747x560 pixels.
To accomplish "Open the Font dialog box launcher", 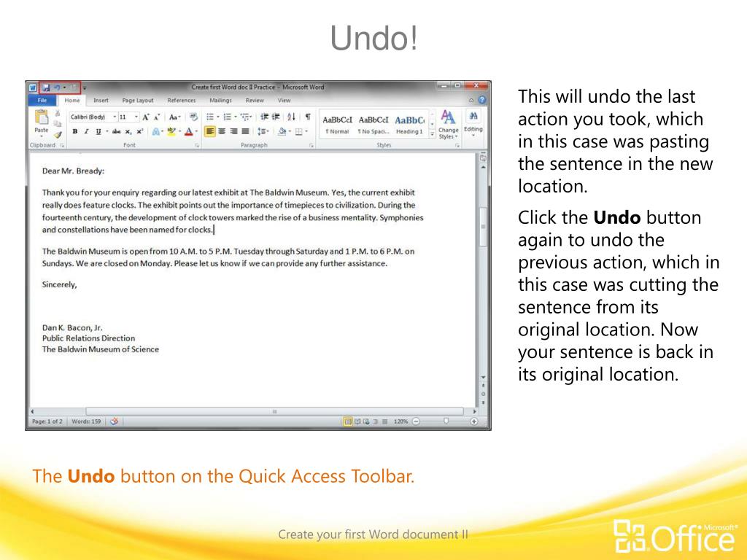I will pos(197,145).
